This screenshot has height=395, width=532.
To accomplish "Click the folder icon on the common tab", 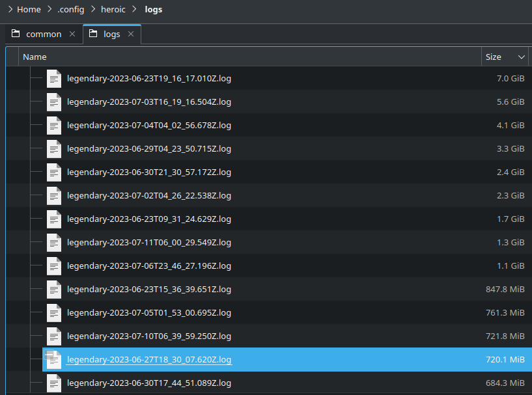I will click(15, 33).
